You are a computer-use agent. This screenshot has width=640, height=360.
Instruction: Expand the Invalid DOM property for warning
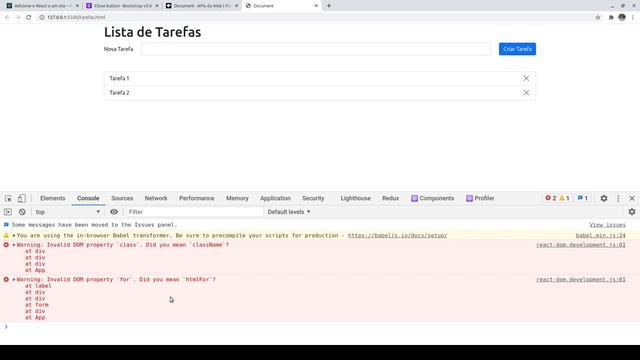click(x=14, y=280)
